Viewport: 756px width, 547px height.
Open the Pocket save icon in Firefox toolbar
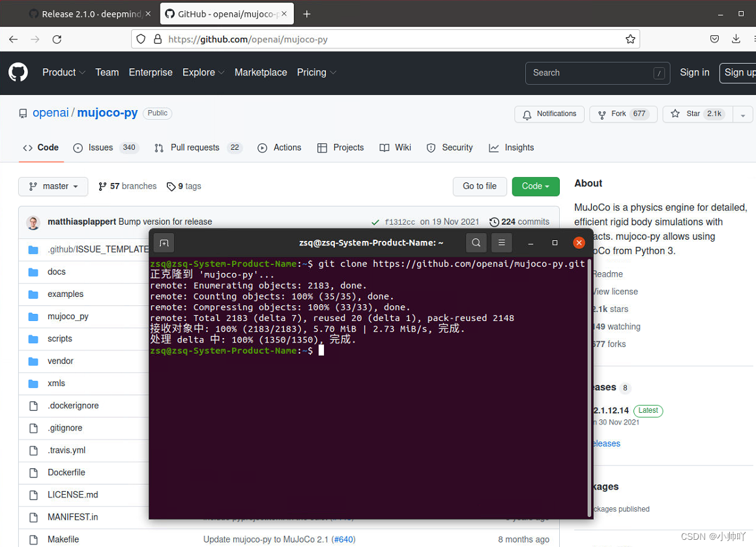[714, 39]
